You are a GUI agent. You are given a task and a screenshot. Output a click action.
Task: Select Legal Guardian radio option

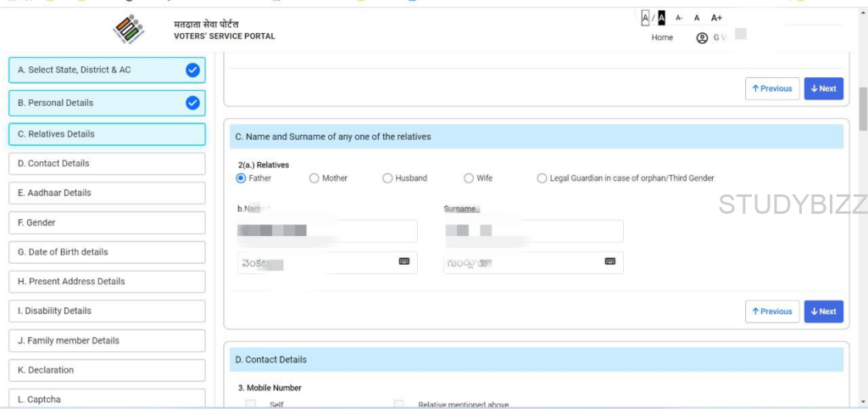pos(542,178)
